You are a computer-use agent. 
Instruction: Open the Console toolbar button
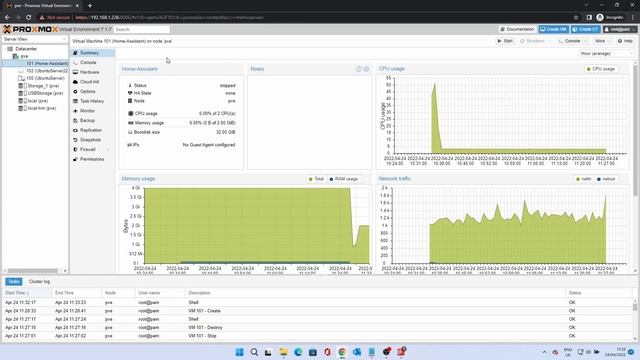tap(569, 41)
